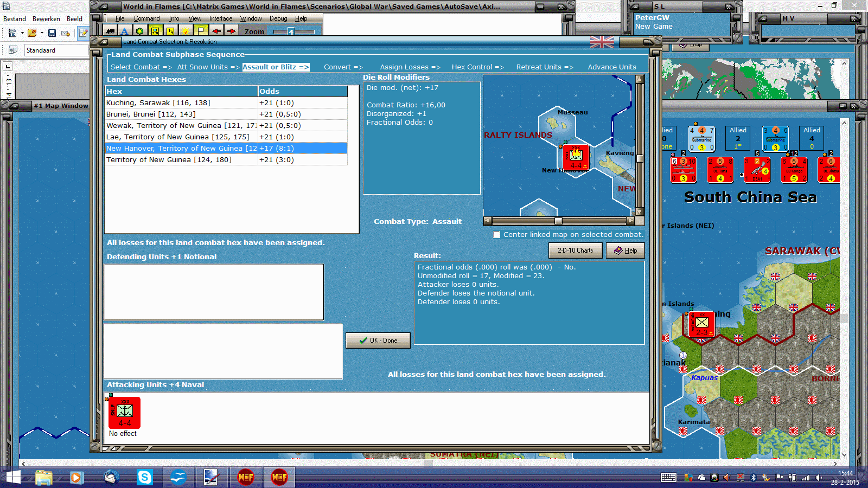This screenshot has height=488, width=868.
Task: Click the Help button in the combat dialog
Action: (x=626, y=251)
